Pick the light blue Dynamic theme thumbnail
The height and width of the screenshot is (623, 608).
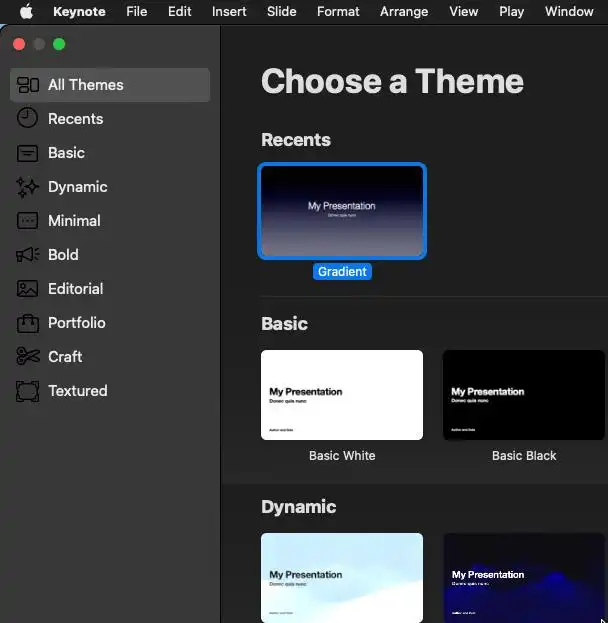[x=342, y=578]
